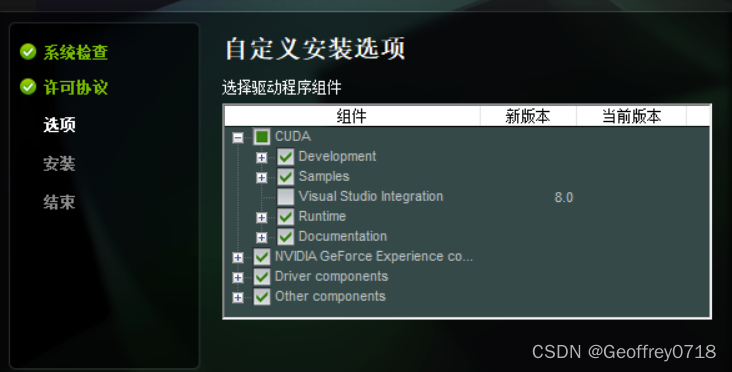The width and height of the screenshot is (732, 372).
Task: Uncheck NVIDIA GeForce Experience components checkbox
Action: (261, 257)
